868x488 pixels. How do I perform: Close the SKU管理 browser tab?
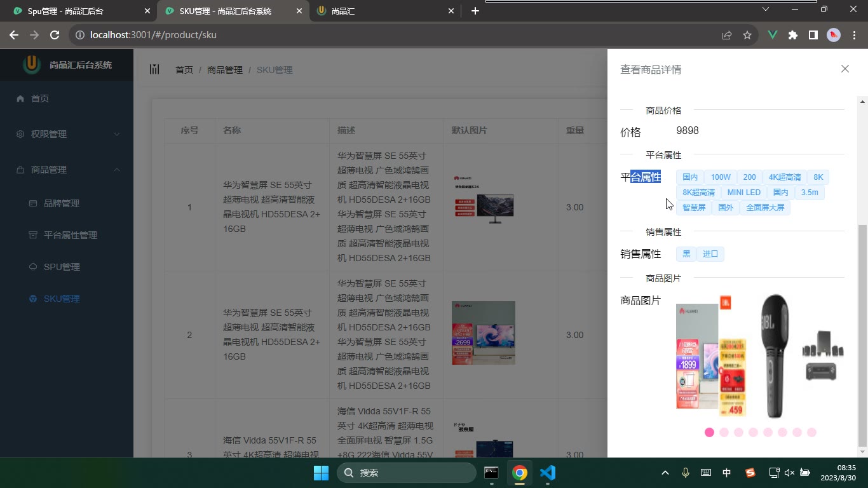[x=299, y=11]
